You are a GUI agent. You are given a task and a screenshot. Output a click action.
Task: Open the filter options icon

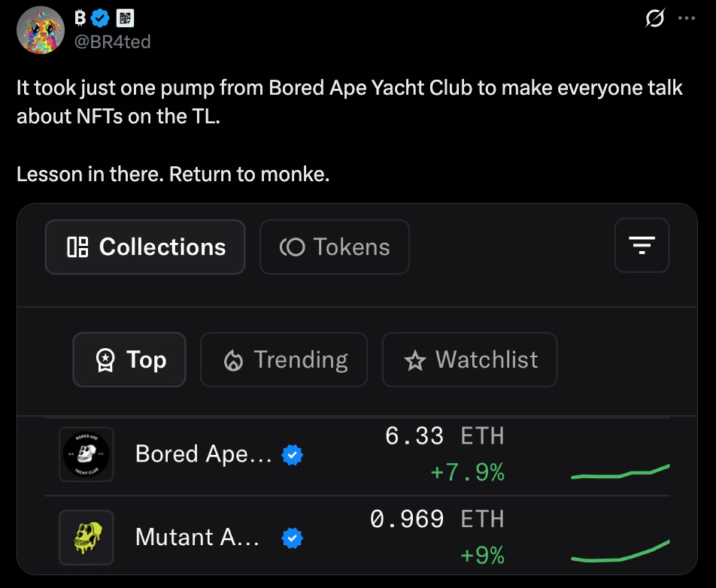tap(642, 247)
